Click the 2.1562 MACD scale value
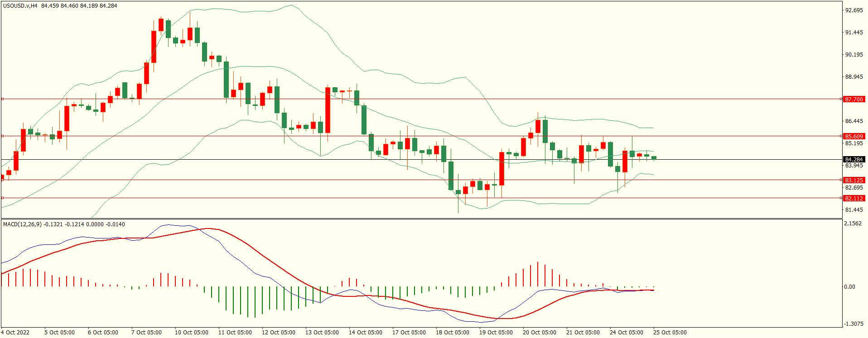The image size is (868, 338). pos(853,224)
